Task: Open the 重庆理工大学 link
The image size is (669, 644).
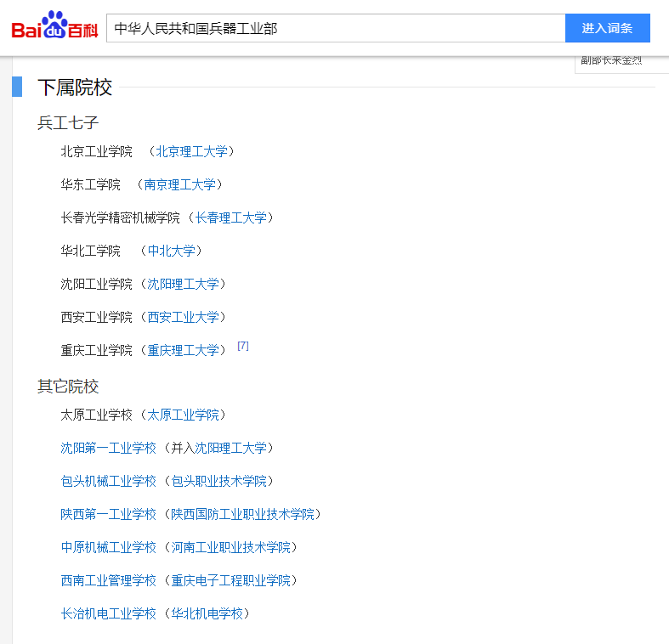Action: (x=183, y=350)
